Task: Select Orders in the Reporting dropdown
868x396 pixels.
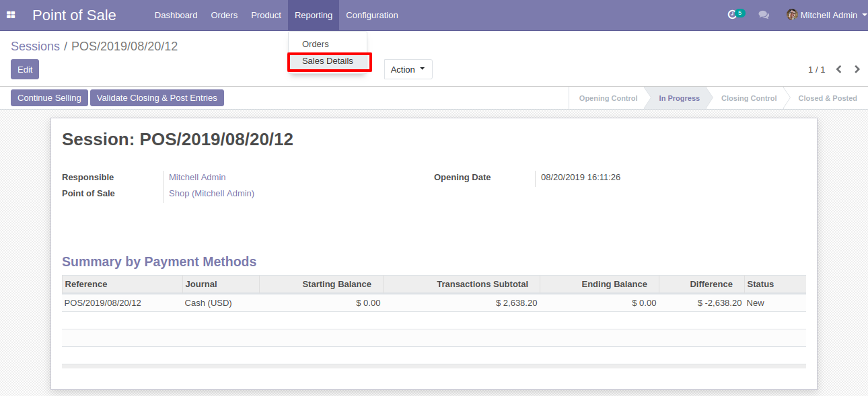Action: point(316,44)
